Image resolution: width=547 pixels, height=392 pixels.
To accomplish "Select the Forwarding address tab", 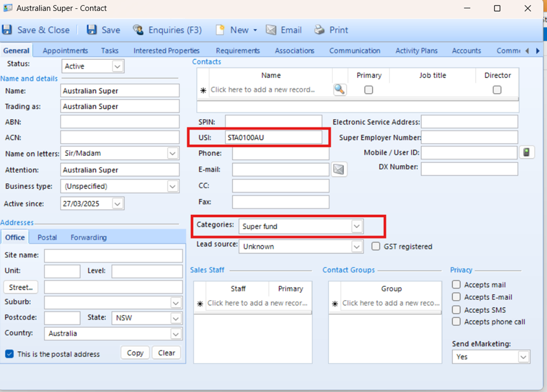I will pos(88,237).
